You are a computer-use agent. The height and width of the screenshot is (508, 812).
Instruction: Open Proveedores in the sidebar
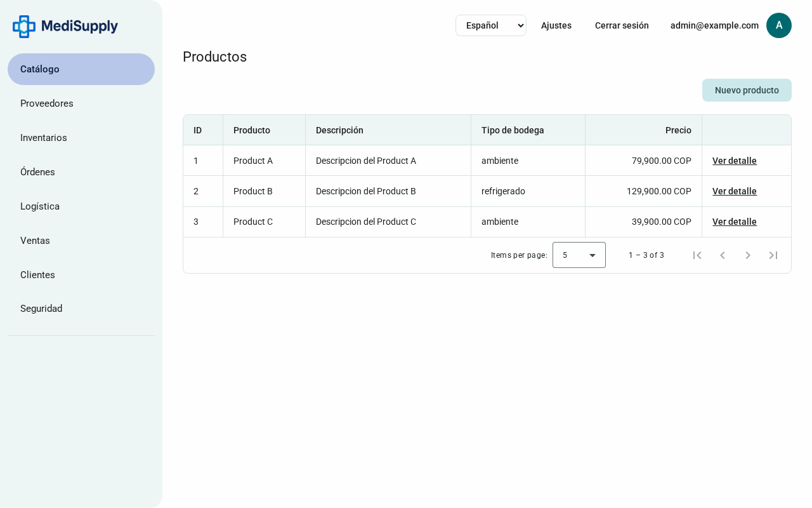[x=81, y=104]
